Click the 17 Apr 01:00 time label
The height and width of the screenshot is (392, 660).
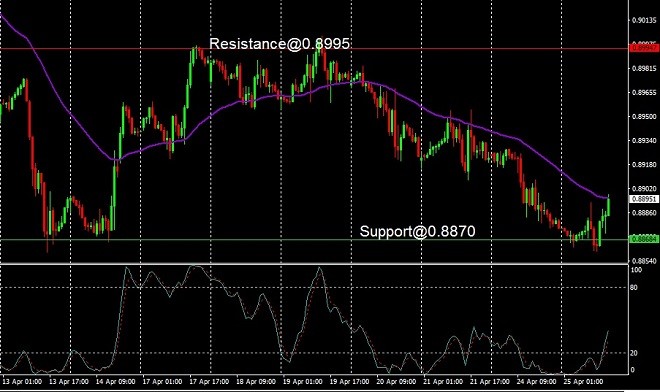(x=162, y=381)
